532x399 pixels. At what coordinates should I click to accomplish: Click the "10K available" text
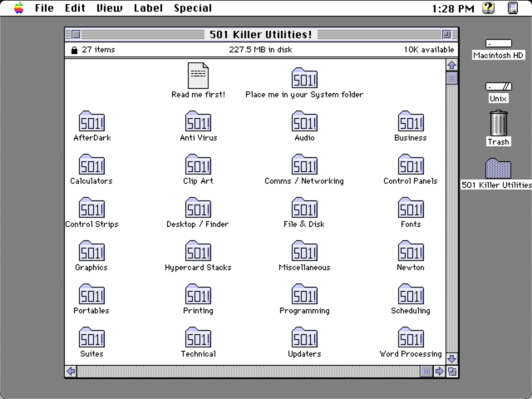click(429, 50)
